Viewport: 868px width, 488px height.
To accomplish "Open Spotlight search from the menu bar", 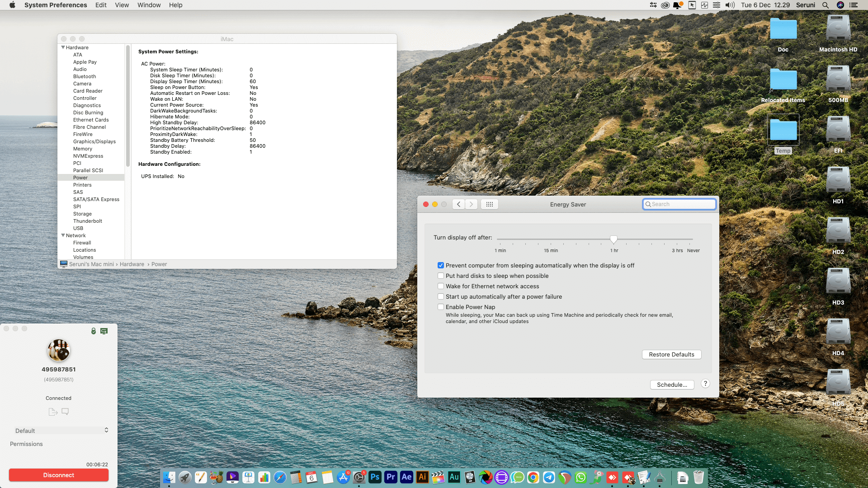I will click(x=825, y=5).
